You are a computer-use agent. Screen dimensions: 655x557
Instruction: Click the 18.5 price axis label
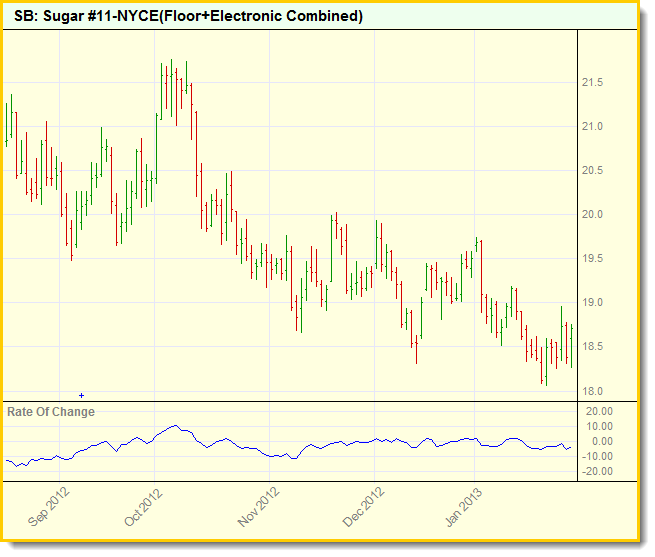[592, 346]
